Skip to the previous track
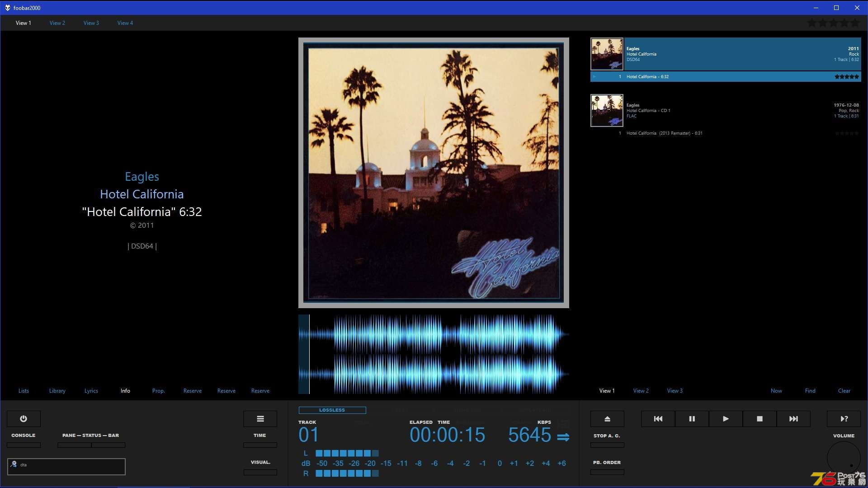The width and height of the screenshot is (868, 488). pyautogui.click(x=658, y=419)
